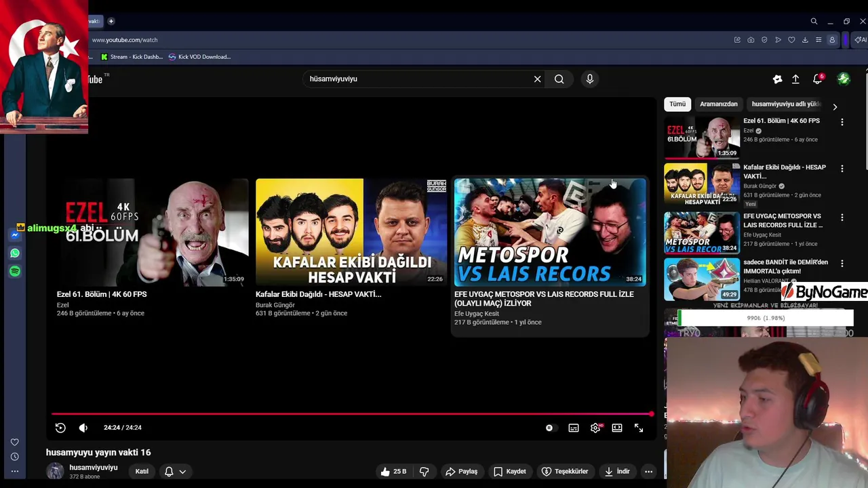Open a new browser tab with plus
868x488 pixels.
coord(111,21)
